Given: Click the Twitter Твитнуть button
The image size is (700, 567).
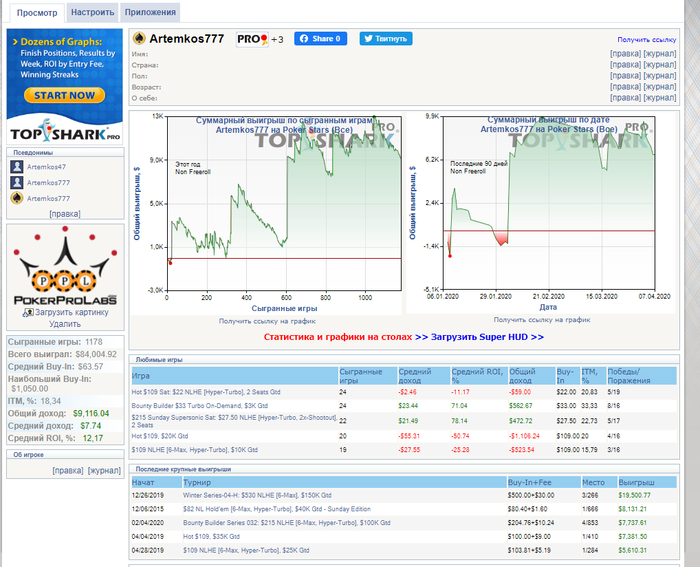Looking at the screenshot, I should (386, 39).
